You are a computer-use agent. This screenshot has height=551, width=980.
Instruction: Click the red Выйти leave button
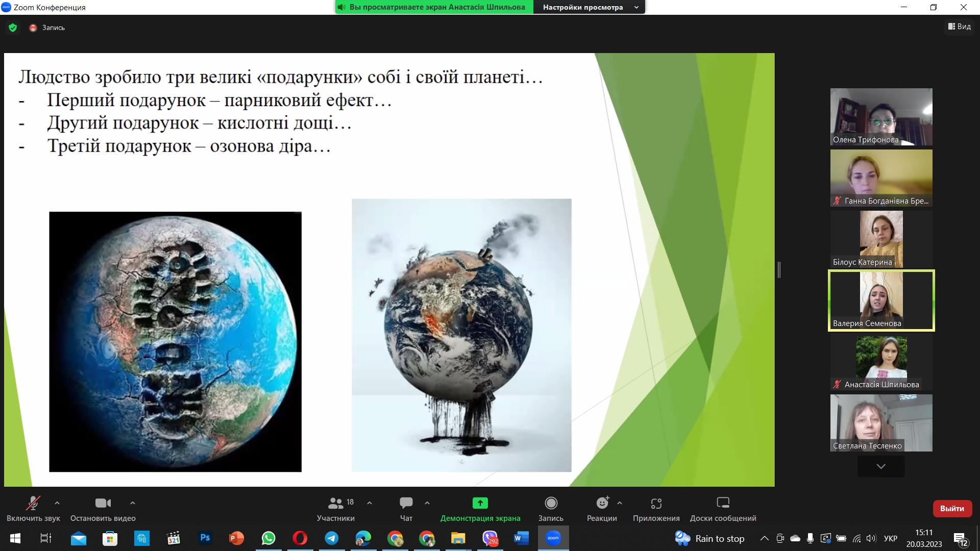[x=952, y=509]
